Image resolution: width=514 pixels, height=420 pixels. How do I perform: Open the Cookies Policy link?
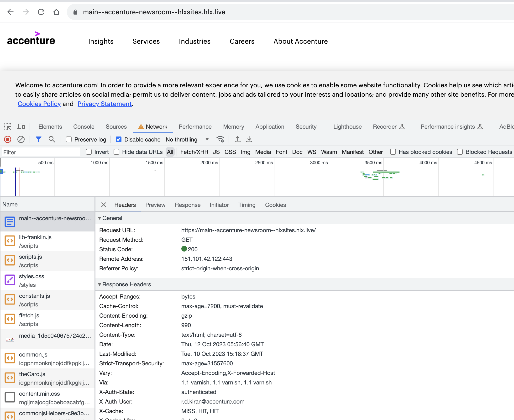[39, 104]
